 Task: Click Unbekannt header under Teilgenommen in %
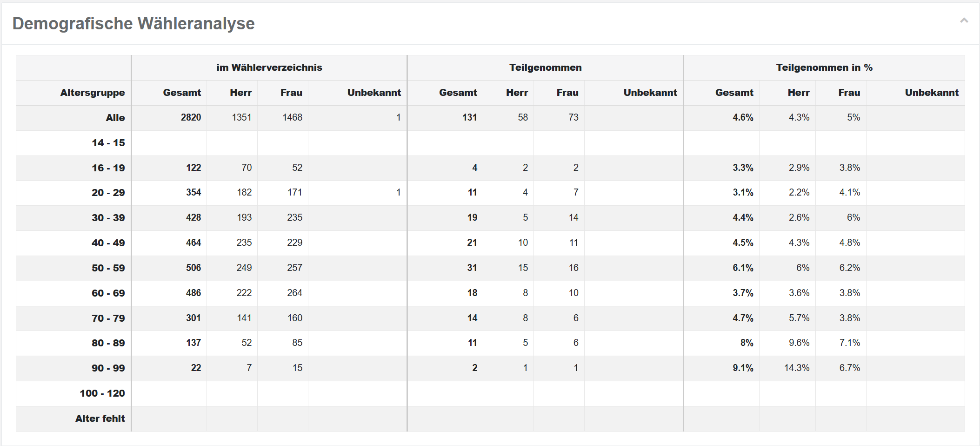(x=931, y=93)
